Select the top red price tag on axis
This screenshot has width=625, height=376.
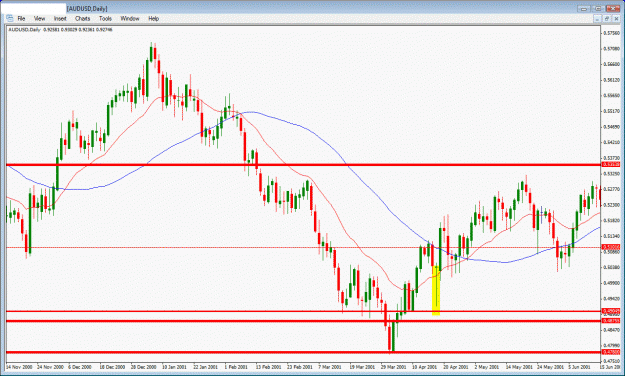pos(611,164)
